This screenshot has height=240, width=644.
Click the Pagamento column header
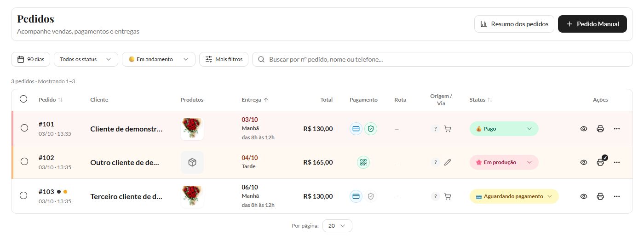coord(363,100)
